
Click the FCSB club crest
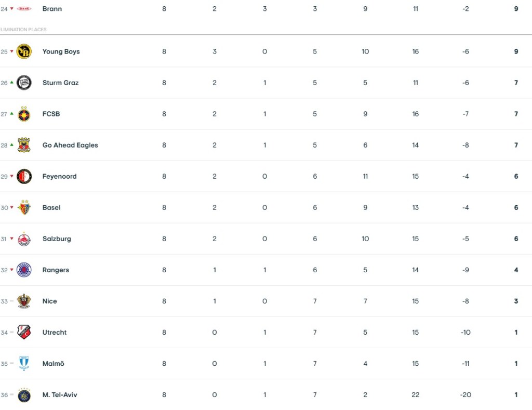[x=24, y=114]
